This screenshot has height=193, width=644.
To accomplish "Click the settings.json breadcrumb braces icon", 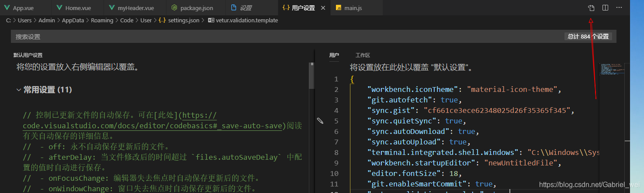I will 162,20.
